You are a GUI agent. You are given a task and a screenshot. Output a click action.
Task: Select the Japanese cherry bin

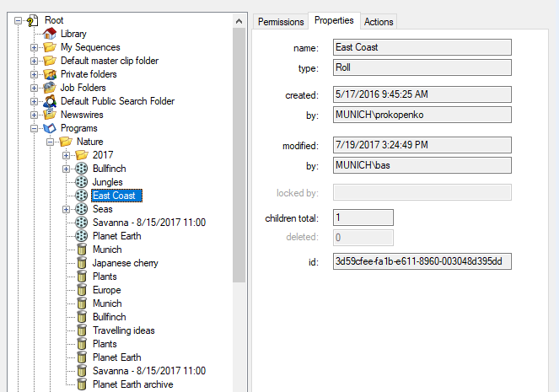125,263
